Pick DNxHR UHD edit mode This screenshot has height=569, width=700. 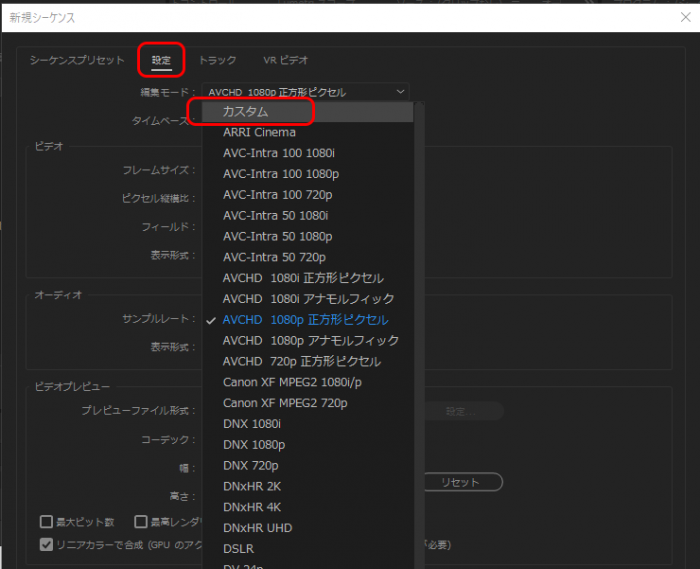click(x=307, y=528)
